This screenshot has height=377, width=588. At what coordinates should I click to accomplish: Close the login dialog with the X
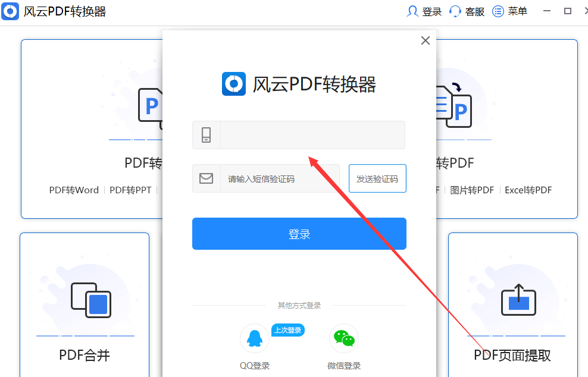(x=426, y=40)
